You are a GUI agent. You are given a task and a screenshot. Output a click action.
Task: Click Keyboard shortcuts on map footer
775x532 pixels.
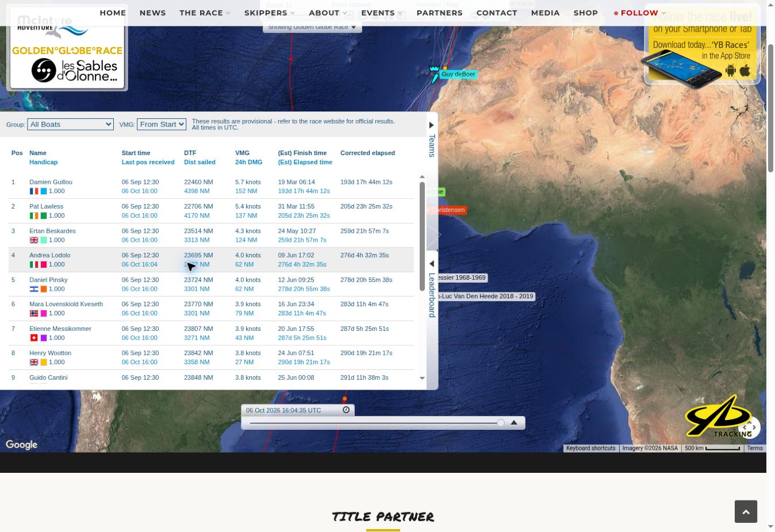click(x=590, y=448)
